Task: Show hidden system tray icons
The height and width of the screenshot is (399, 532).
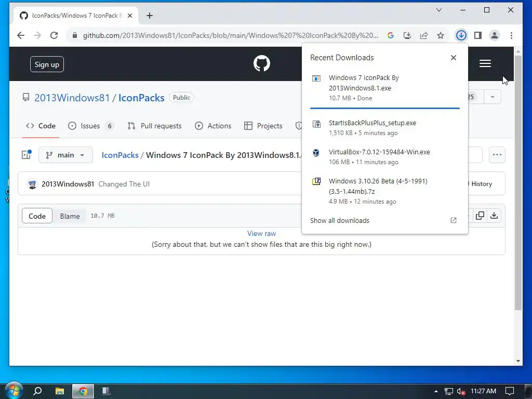Action: tap(436, 391)
